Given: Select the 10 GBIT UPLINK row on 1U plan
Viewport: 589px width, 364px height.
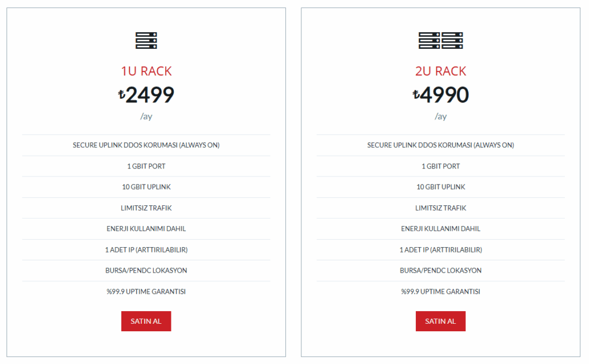Looking at the screenshot, I should 146,187.
